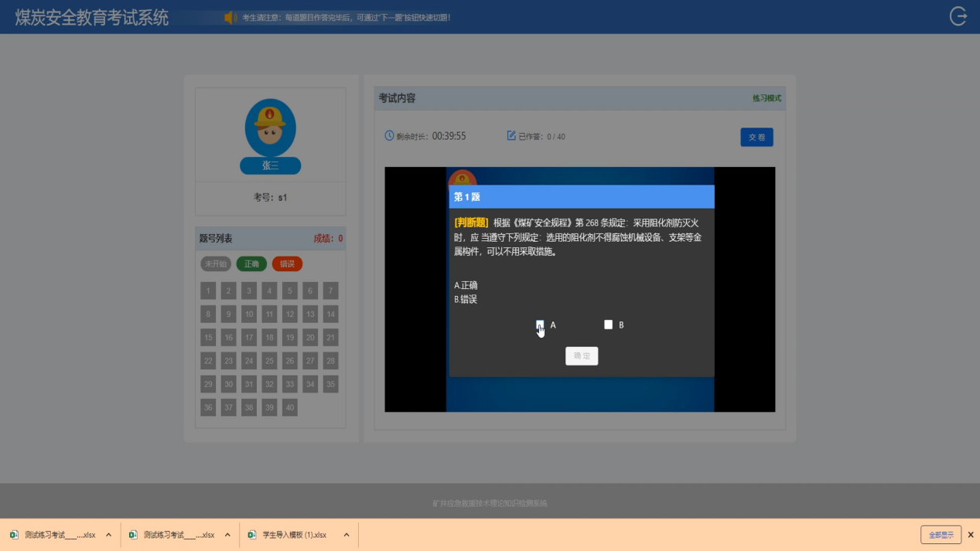The height and width of the screenshot is (551, 980).
Task: Click the red 错误 status legend
Action: pos(287,264)
